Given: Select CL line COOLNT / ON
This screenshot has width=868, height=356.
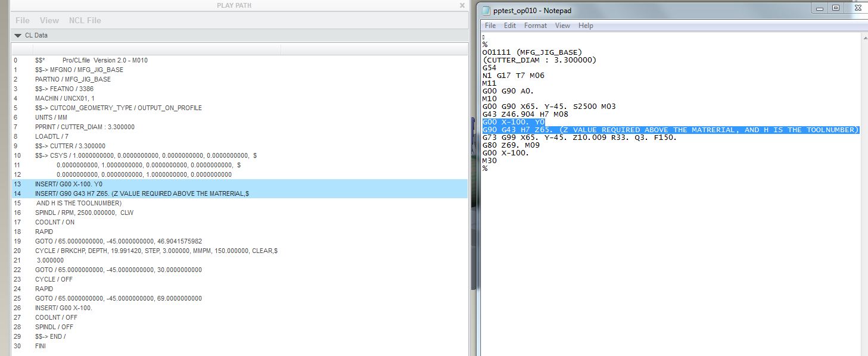Looking at the screenshot, I should click(239, 222).
